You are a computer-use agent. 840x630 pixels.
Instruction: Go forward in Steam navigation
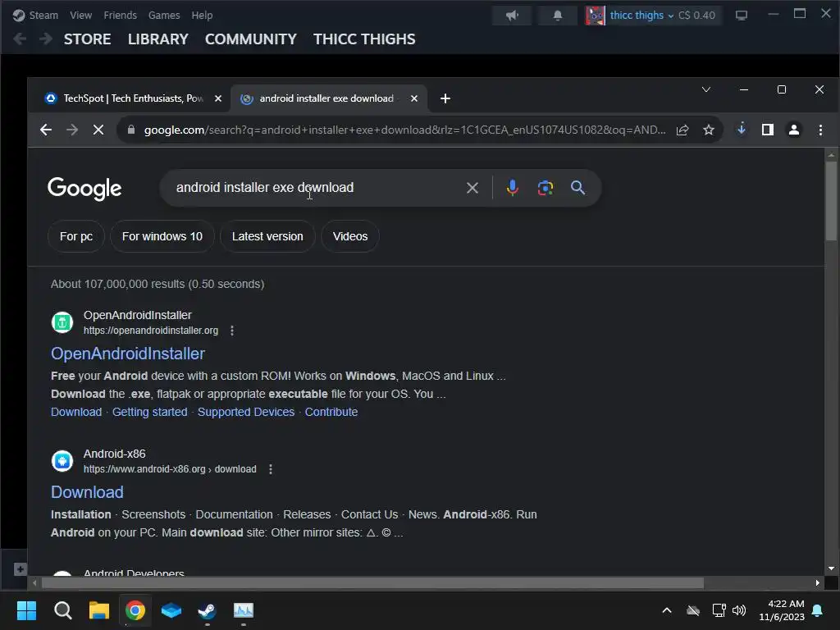[x=46, y=39]
